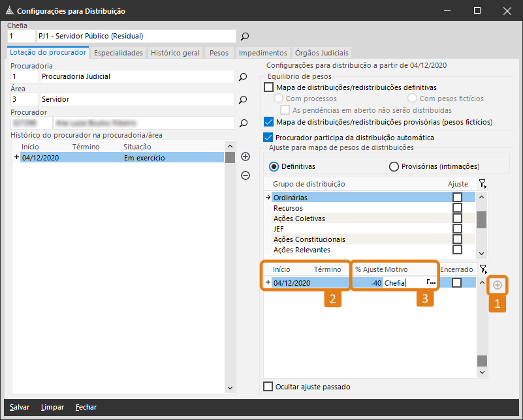Add a new adjustment period with circled plus
Screen dimensions: 523x420
click(498, 285)
